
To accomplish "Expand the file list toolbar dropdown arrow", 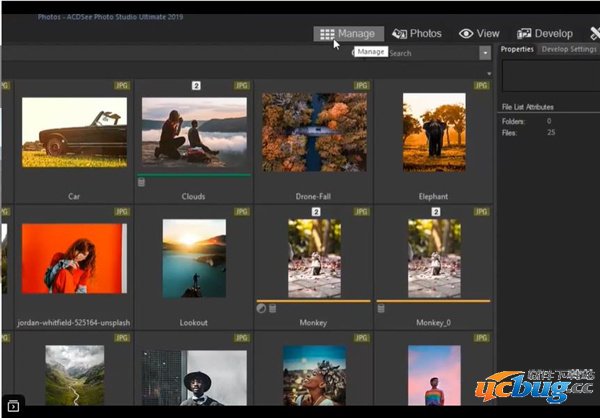I will tap(489, 73).
